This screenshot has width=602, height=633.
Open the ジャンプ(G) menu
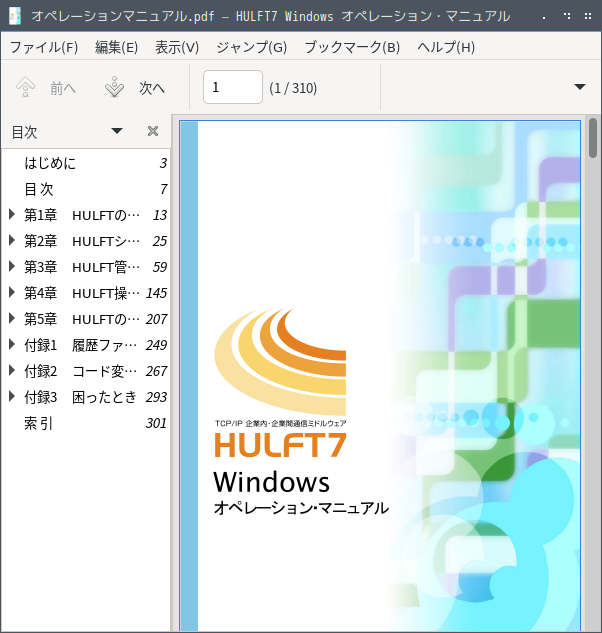point(252,47)
